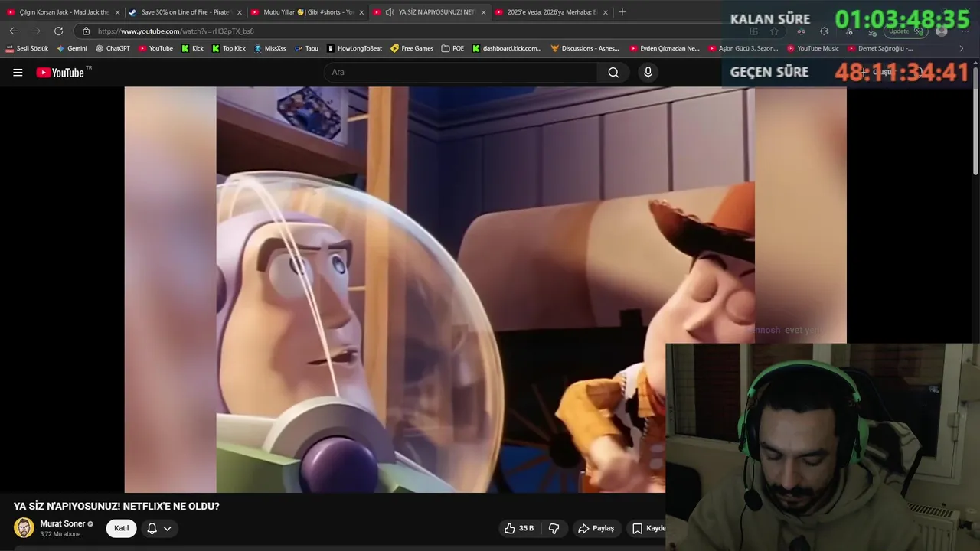Viewport: 980px width, 551px height.
Task: Open the Free Games bookmark
Action: tap(412, 48)
